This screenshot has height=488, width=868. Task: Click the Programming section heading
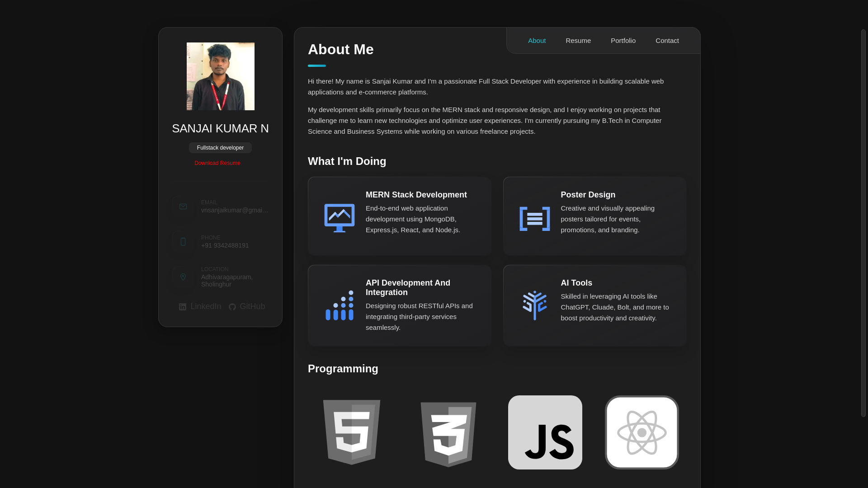tap(343, 369)
